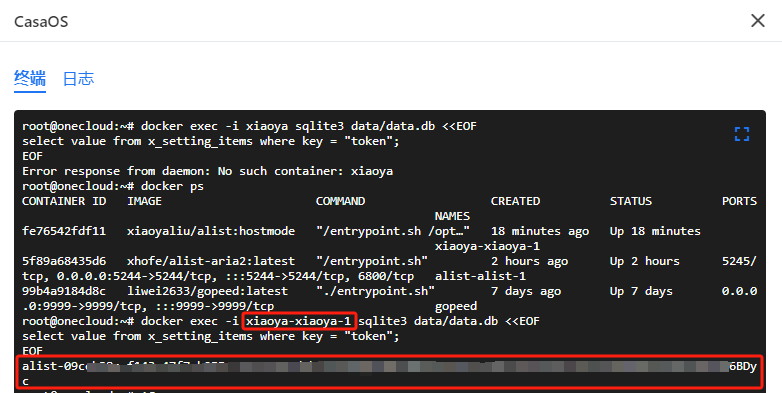This screenshot has height=393, width=782.
Task: Click the IMAGE column header
Action: tap(144, 201)
